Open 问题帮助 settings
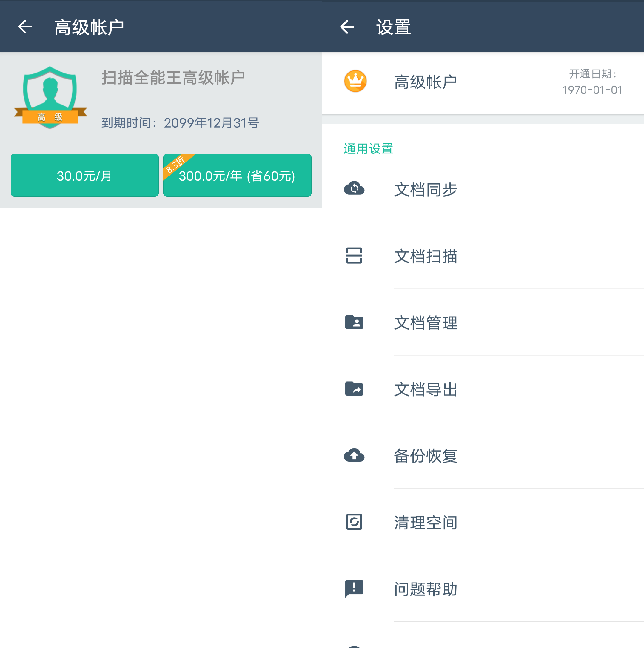Image resolution: width=644 pixels, height=648 pixels. point(483,589)
